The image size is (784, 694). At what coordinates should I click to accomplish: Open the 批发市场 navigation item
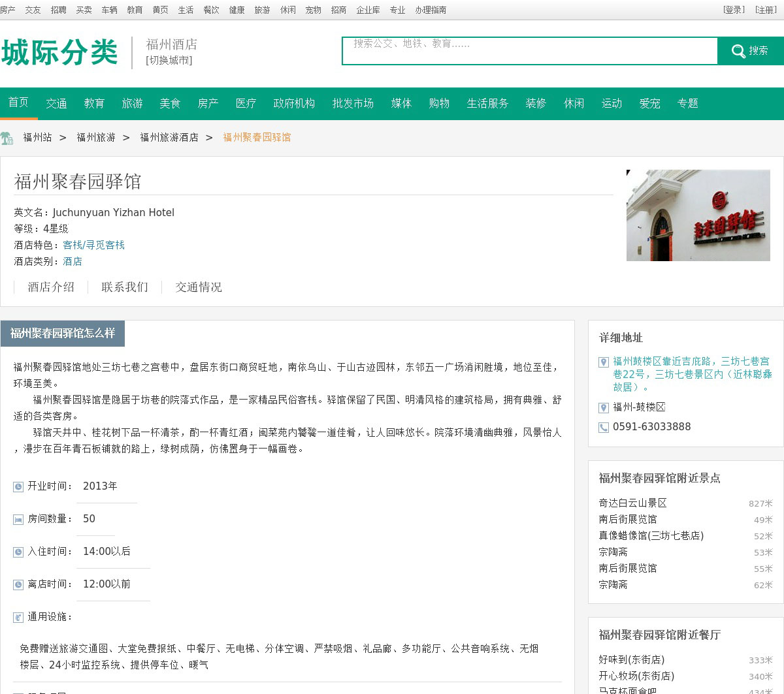[353, 103]
